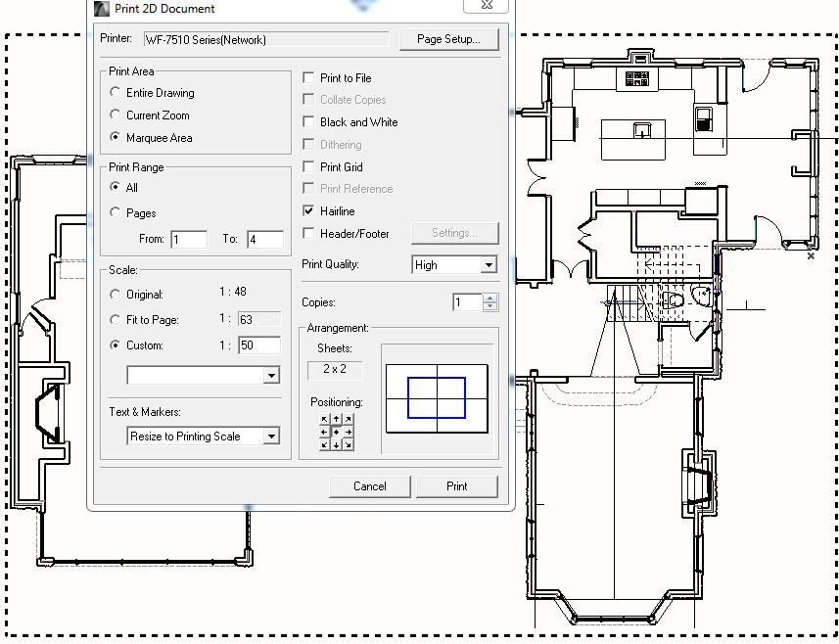The height and width of the screenshot is (644, 839).
Task: Click the kitchen stove symbol in floor plan
Action: point(637,78)
